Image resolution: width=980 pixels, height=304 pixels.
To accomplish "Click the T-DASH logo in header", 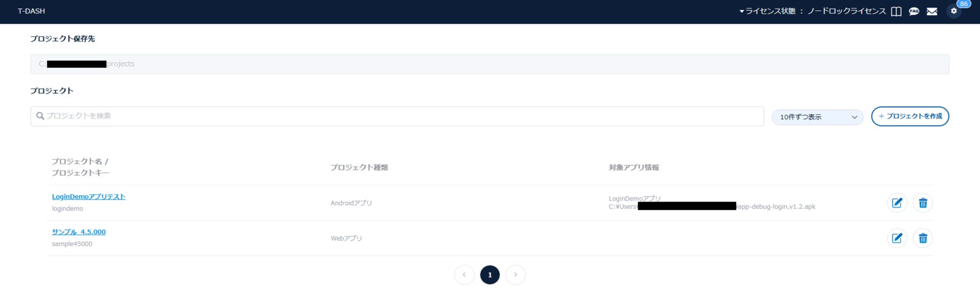I will tap(31, 11).
